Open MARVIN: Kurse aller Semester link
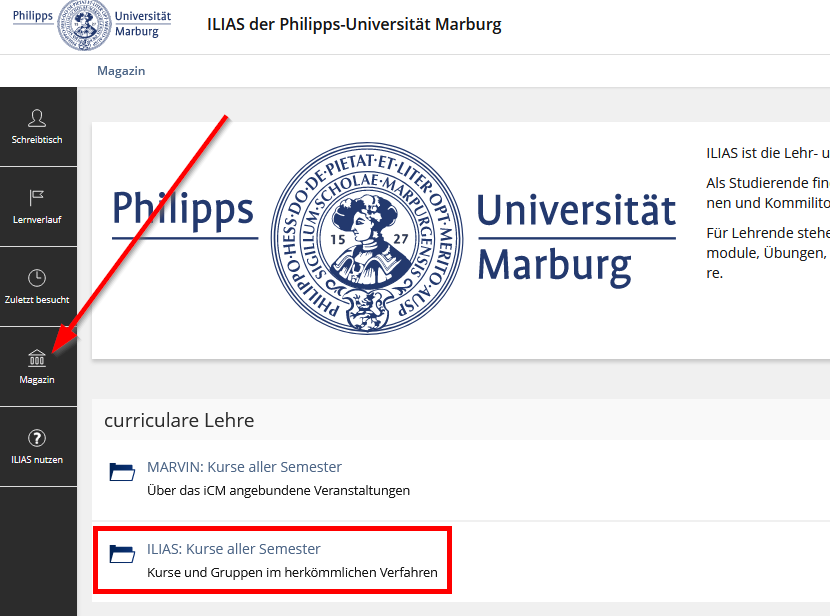This screenshot has width=830, height=616. (x=244, y=467)
